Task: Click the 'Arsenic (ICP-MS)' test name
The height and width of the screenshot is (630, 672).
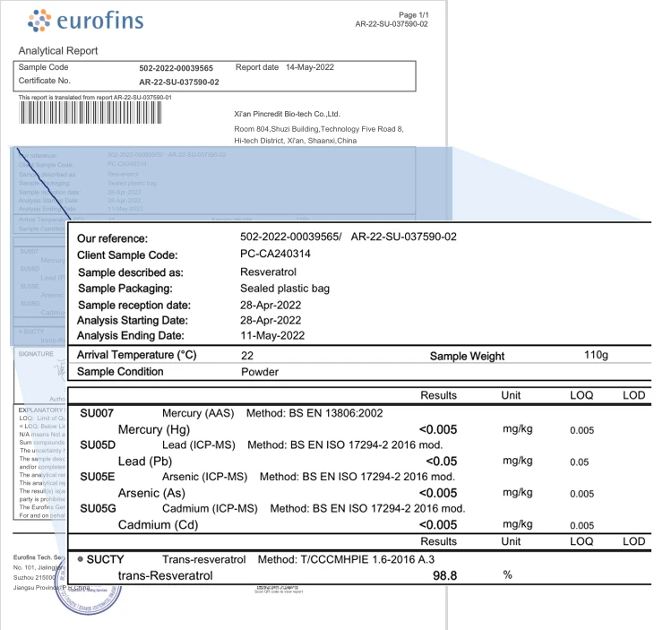Action: point(205,477)
